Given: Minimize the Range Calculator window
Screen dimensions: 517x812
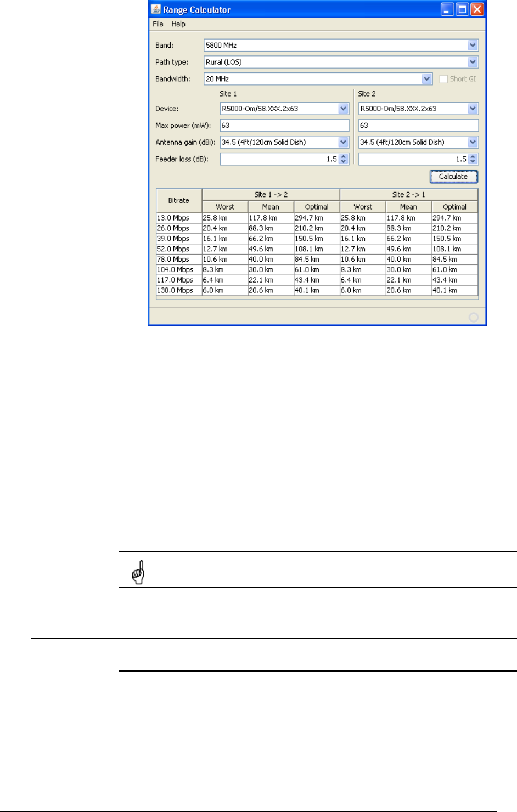Looking at the screenshot, I should pos(447,9).
